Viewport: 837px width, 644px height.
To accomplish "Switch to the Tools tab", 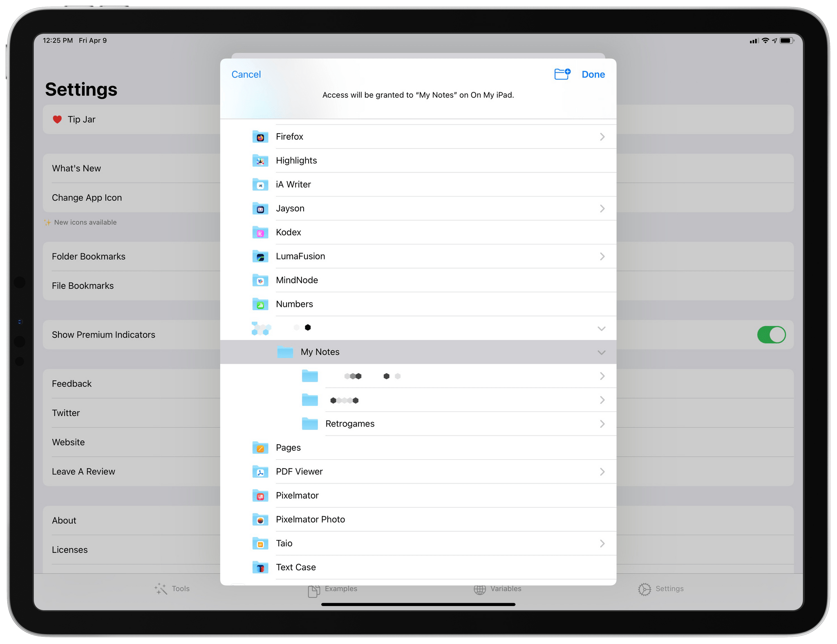I will [172, 589].
